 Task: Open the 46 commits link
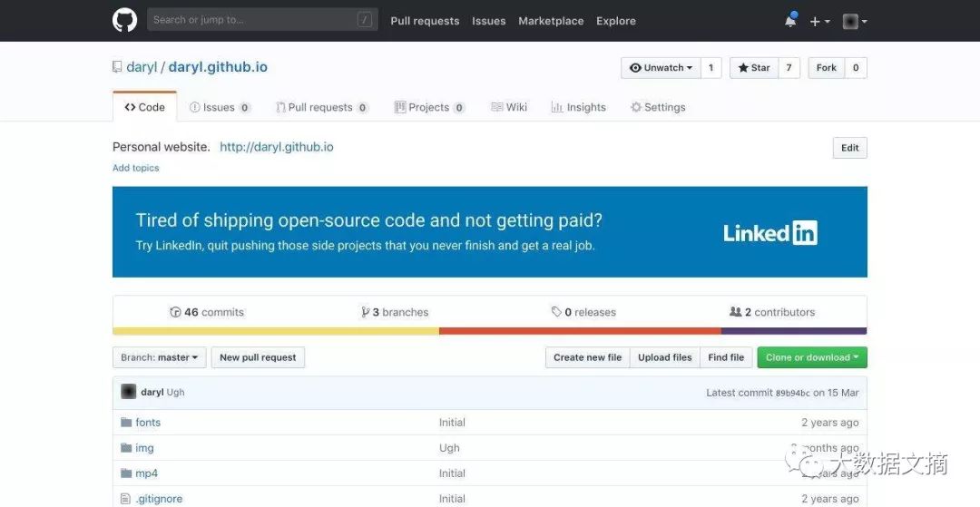[207, 312]
